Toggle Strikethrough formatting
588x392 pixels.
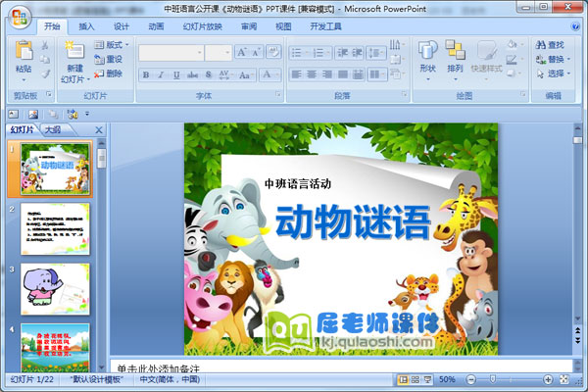193,74
